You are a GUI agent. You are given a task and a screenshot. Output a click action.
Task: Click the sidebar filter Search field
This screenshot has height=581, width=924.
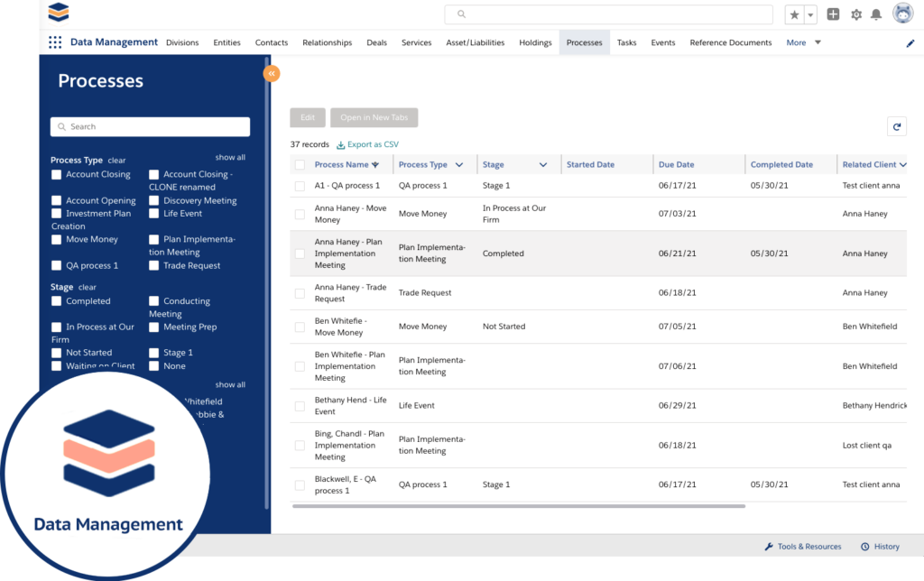[x=150, y=126]
